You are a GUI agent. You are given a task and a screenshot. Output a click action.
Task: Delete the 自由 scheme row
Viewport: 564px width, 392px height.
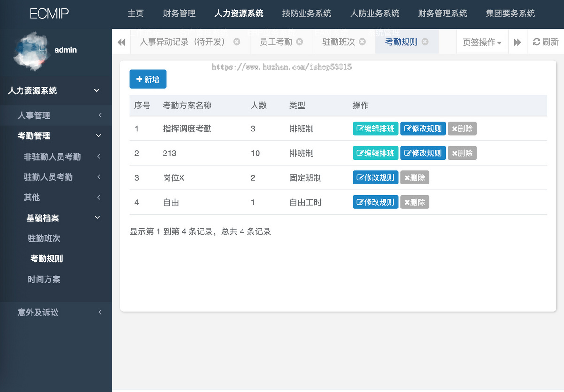(x=415, y=202)
